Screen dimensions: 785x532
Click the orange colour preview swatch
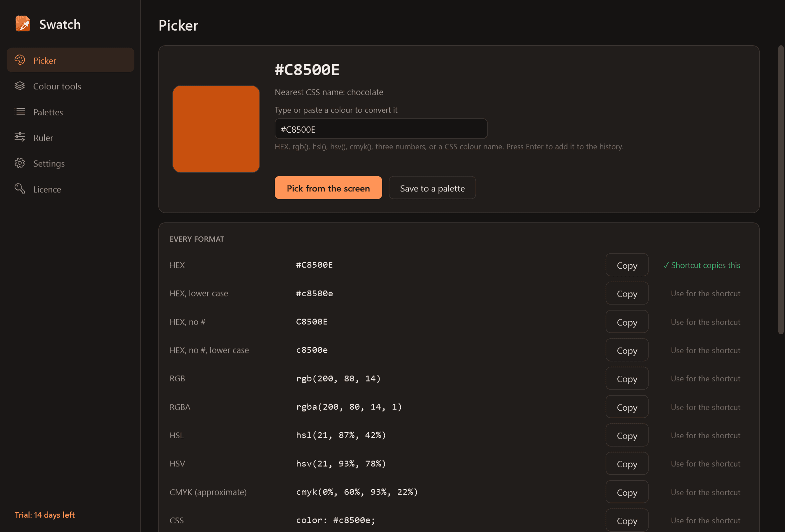pos(216,129)
